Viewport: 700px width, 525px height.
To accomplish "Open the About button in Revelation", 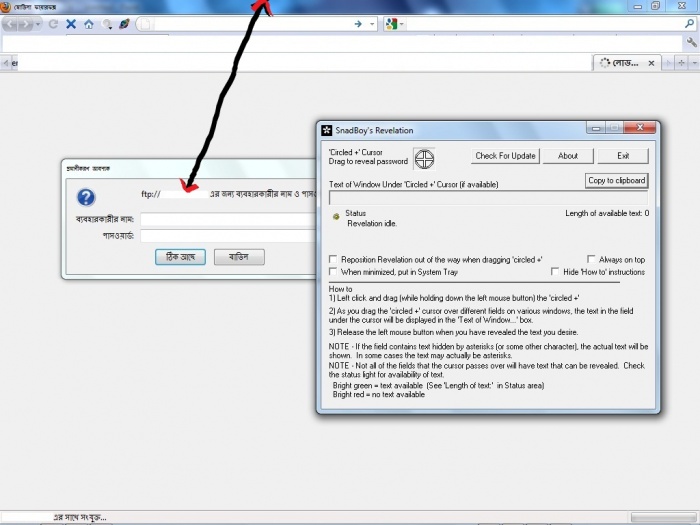I will point(568,156).
